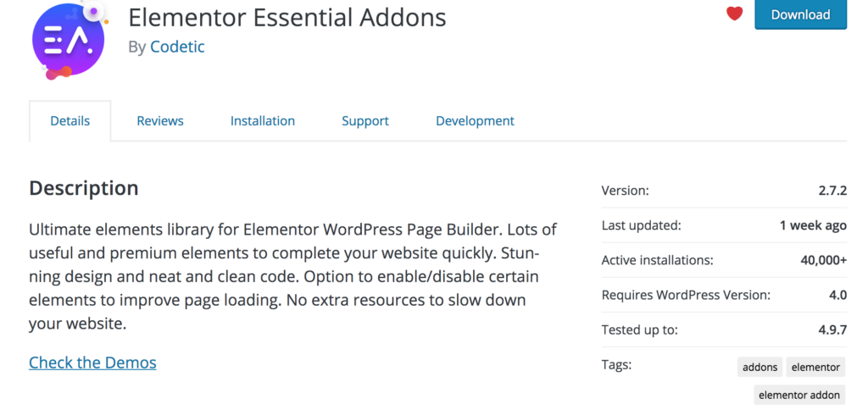Download the plugin
Viewport: 868px width, 410px height.
(x=800, y=14)
